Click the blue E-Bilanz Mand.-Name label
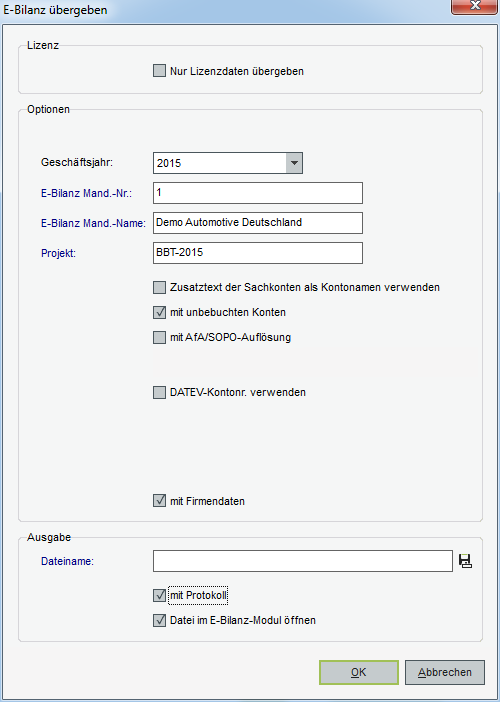 pos(94,223)
